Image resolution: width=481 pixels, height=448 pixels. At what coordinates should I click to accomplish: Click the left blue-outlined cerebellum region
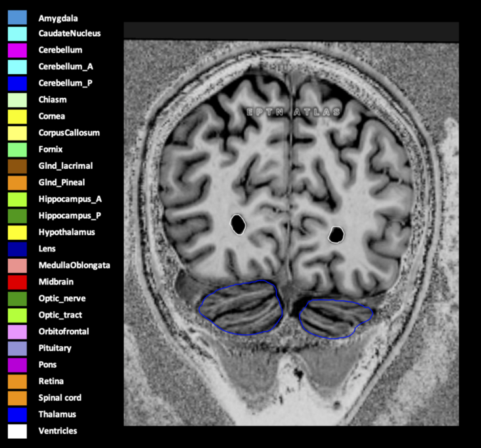pyautogui.click(x=240, y=307)
